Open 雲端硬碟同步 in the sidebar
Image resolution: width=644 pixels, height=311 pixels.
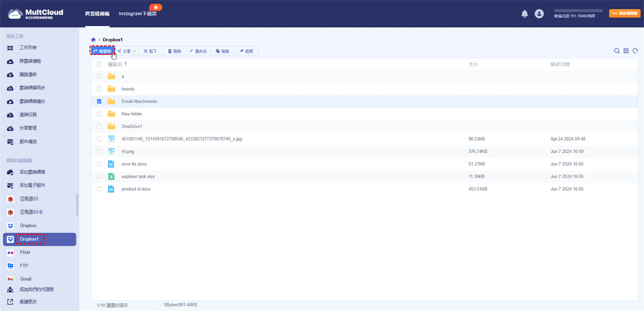click(x=32, y=88)
